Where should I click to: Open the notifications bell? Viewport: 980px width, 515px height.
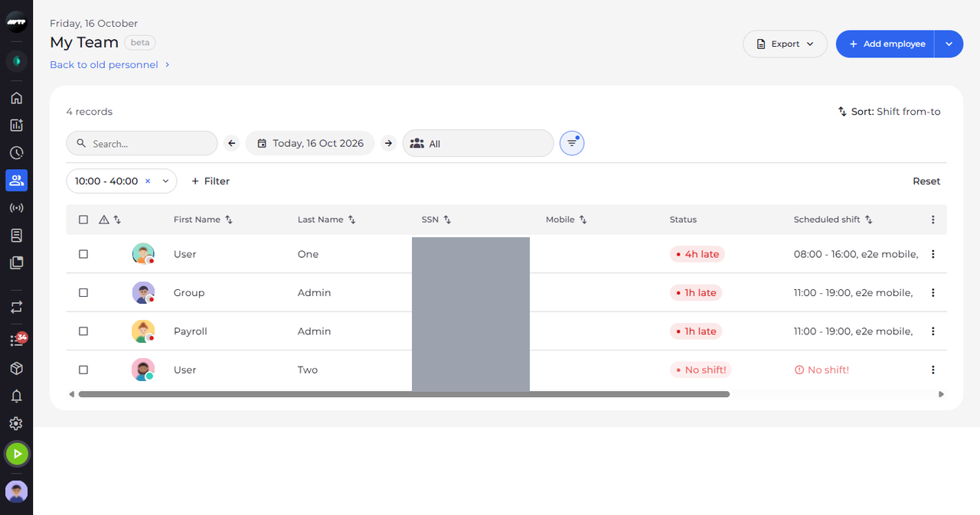pos(16,396)
